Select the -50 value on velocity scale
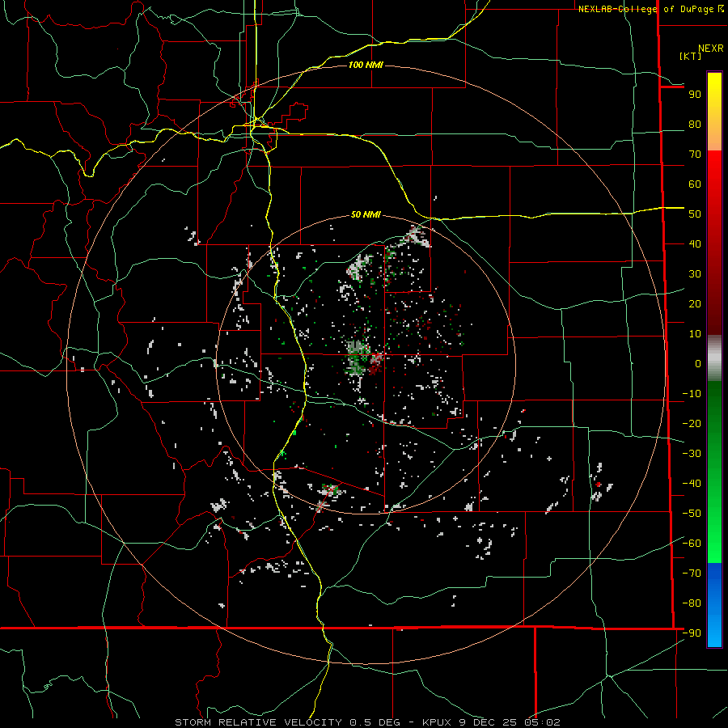The height and width of the screenshot is (728, 728). coord(692,514)
